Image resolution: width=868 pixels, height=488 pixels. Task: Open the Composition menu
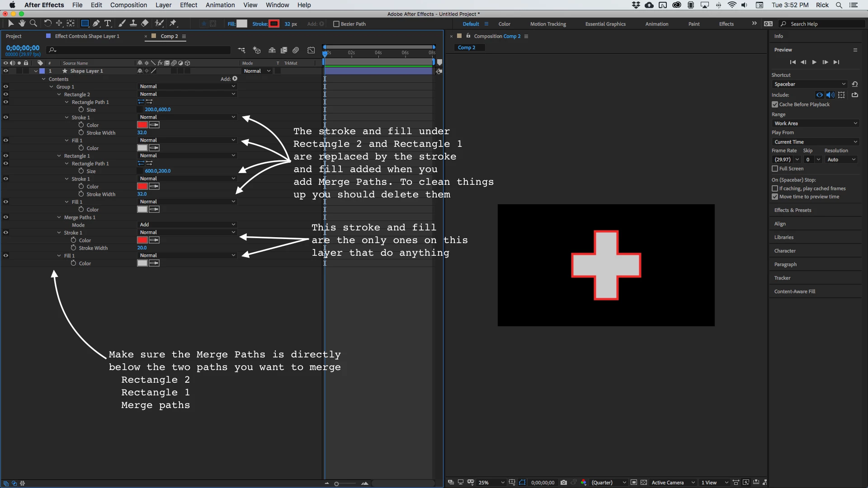128,5
